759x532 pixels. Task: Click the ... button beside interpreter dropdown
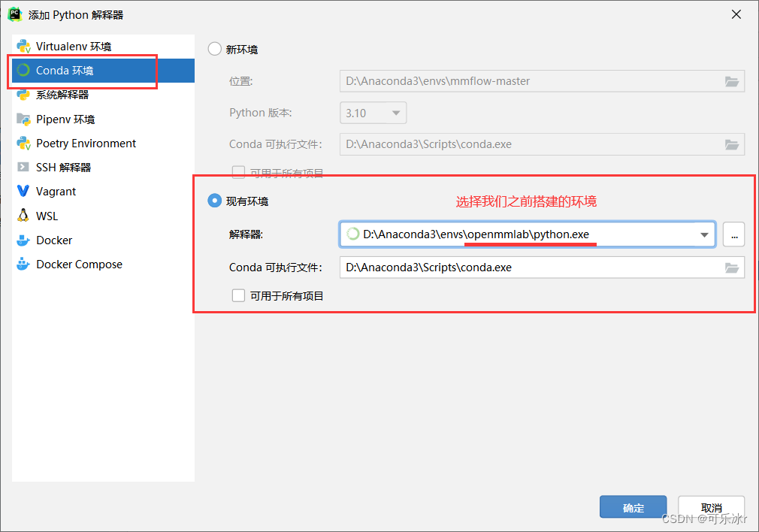[733, 234]
